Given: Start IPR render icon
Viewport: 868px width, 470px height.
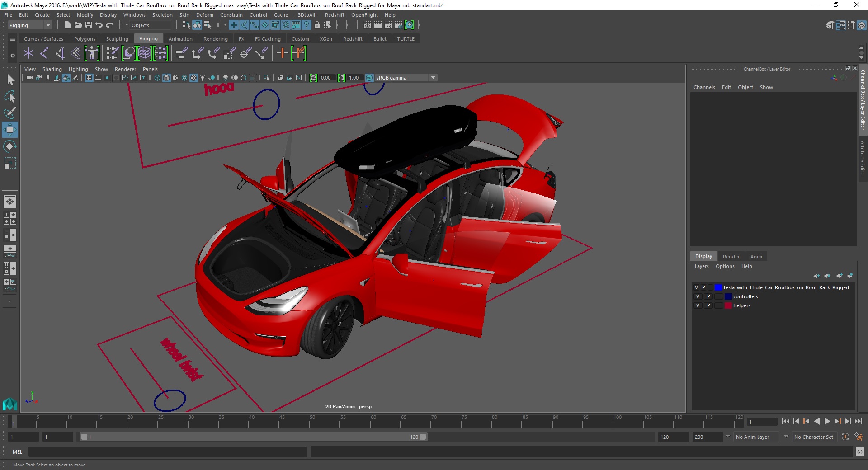Looking at the screenshot, I should coord(388,25).
